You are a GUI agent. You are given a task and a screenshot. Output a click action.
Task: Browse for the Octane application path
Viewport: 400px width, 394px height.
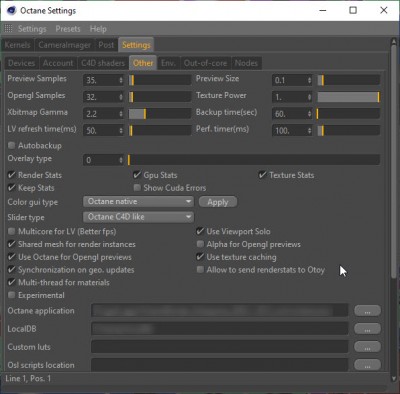click(x=367, y=311)
